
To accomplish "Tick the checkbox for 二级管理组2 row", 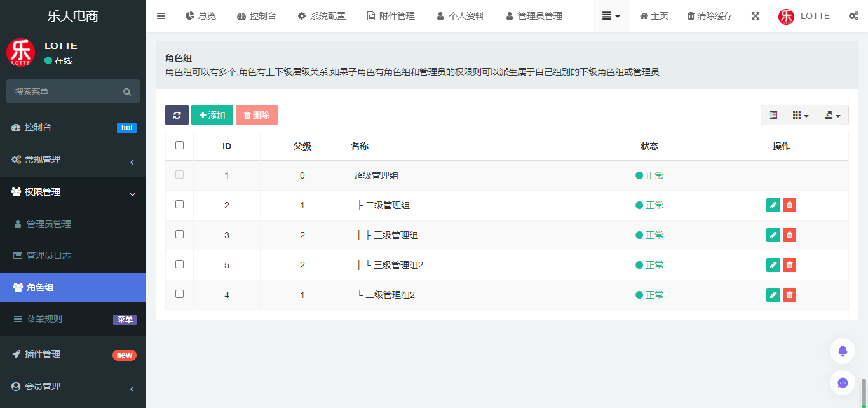I will tap(179, 294).
